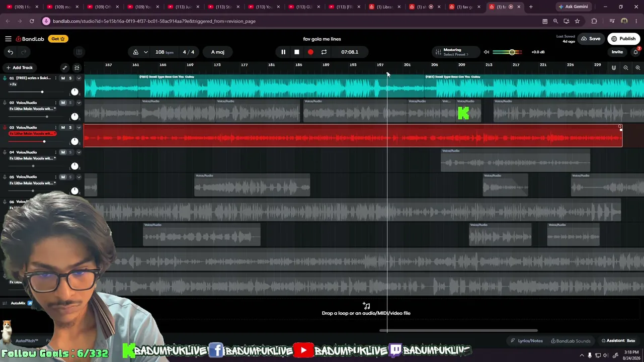Solo track 01
The width and height of the screenshot is (644, 362).
[70, 78]
